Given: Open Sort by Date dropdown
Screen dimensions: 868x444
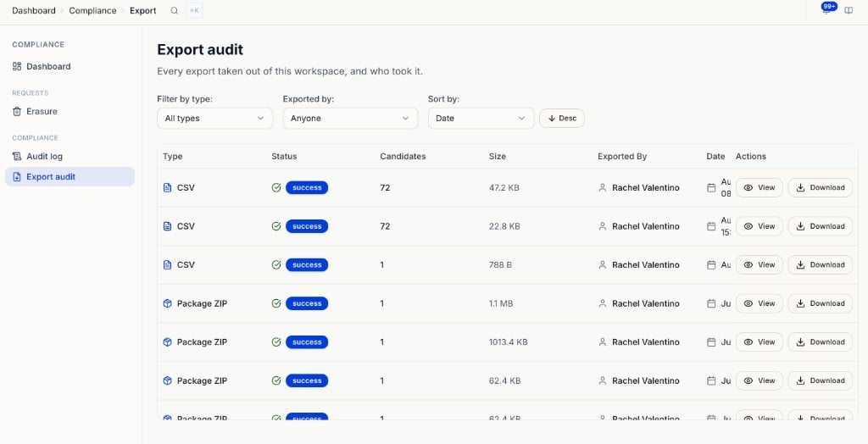Looking at the screenshot, I should point(481,119).
